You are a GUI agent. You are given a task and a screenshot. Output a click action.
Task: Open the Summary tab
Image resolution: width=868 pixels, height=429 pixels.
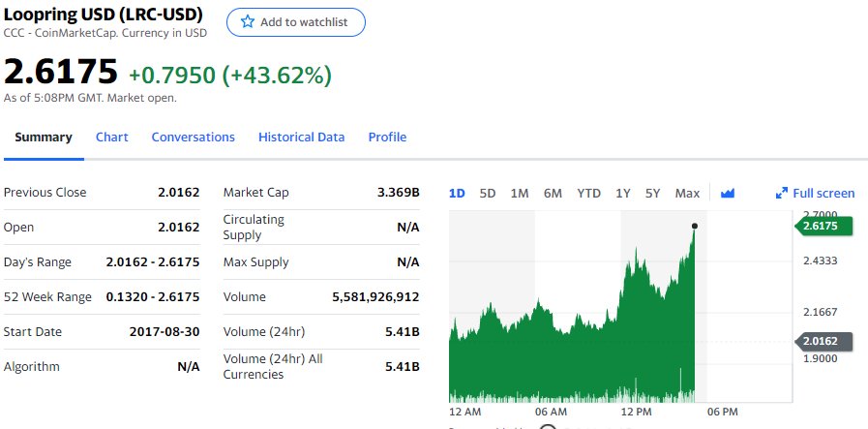coord(44,137)
